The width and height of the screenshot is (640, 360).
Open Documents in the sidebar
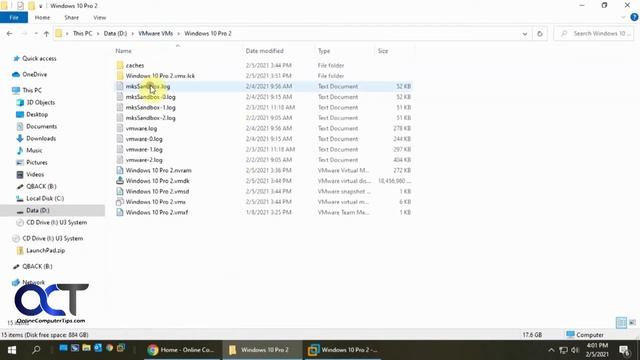(x=41, y=127)
